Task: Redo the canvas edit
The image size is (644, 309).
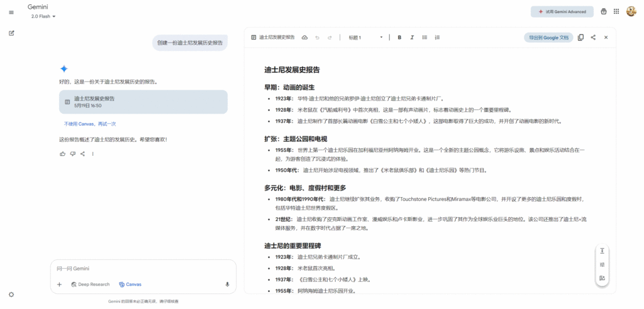Action: tap(330, 37)
